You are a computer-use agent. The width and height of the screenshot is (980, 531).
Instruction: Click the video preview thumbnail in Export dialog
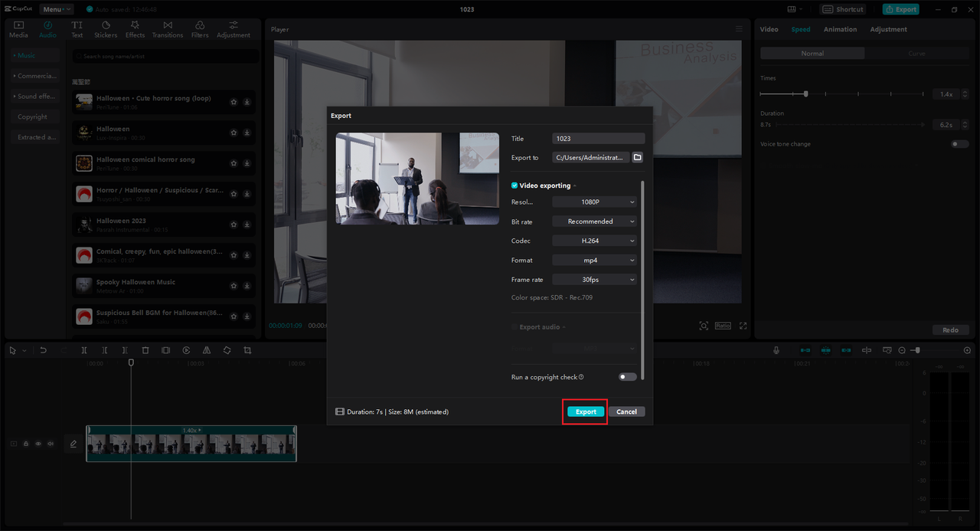click(x=417, y=179)
